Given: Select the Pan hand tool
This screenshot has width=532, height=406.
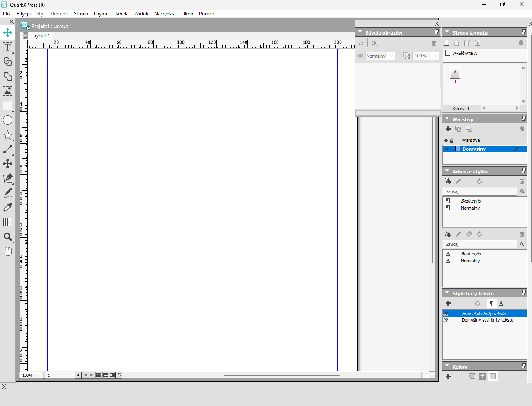Looking at the screenshot, I should tap(7, 251).
